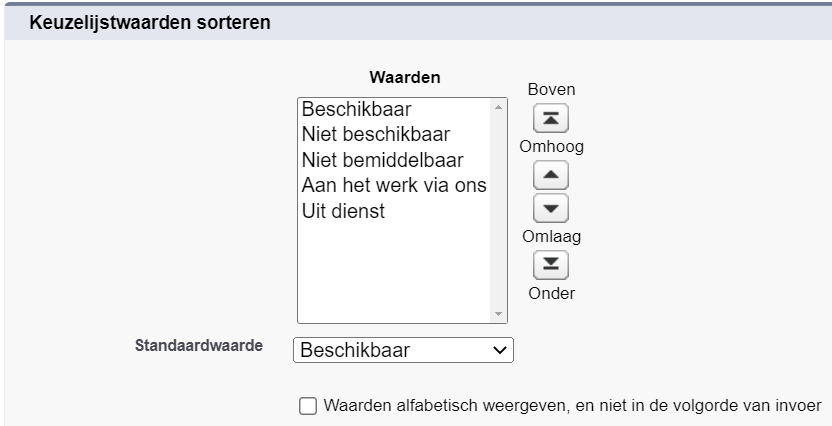Click the Omhoog up-arrow button
The image size is (832, 426).
pos(551,175)
